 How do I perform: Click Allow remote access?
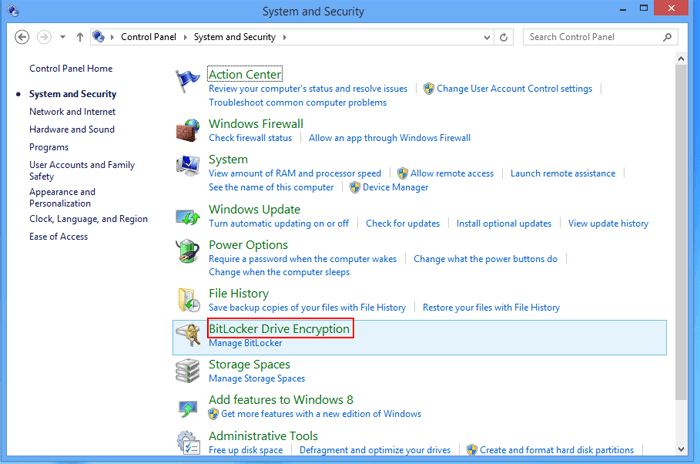452,173
